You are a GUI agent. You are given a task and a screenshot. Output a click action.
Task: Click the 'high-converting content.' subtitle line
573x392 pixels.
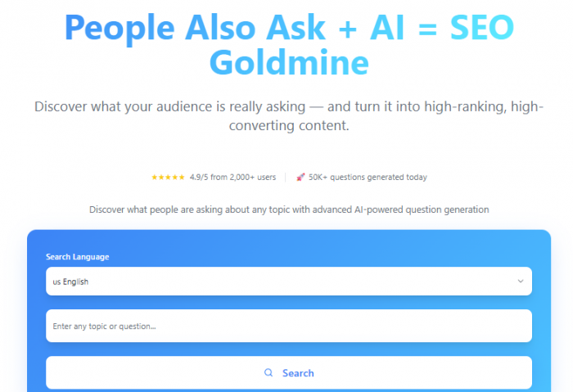tap(288, 126)
